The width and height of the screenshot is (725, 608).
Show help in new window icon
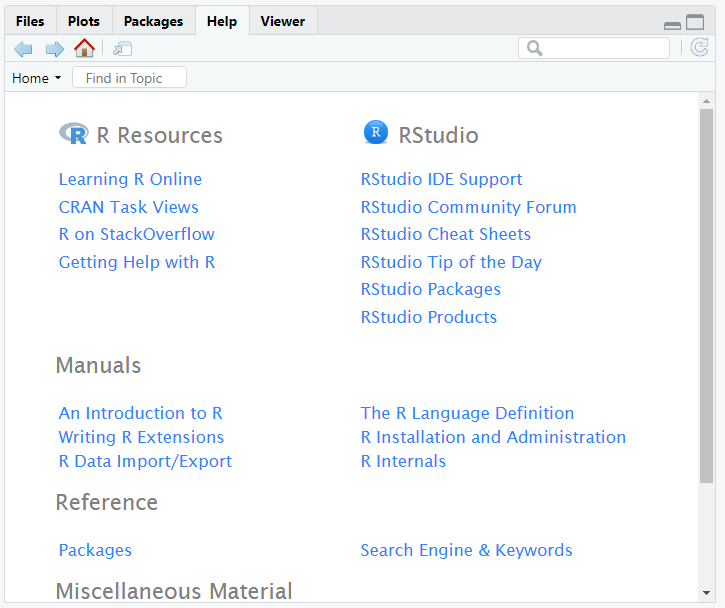(123, 49)
